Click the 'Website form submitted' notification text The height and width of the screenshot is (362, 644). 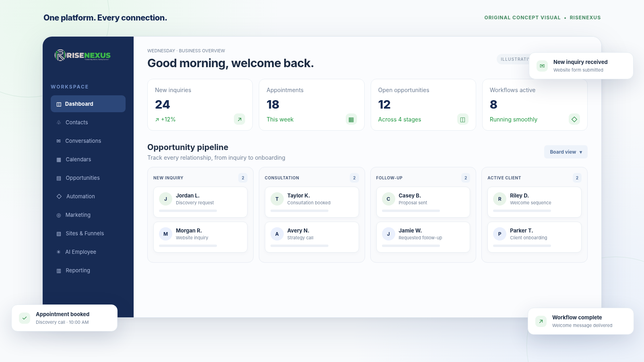click(x=578, y=70)
